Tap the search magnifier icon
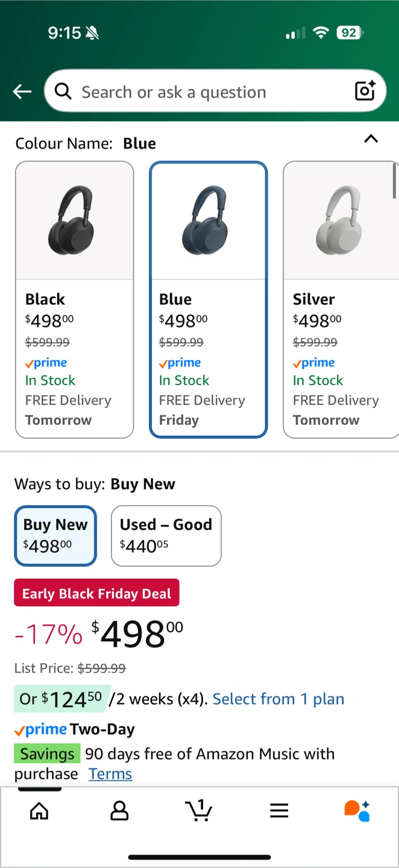The image size is (399, 868). [x=63, y=92]
